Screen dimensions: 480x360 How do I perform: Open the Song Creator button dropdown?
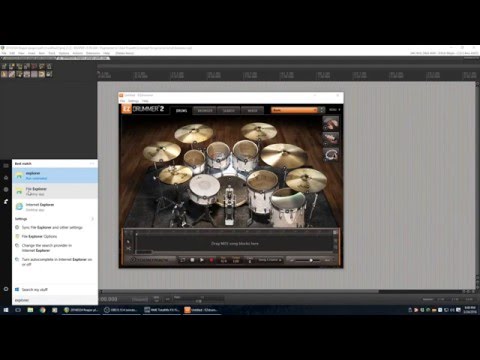pos(270,260)
